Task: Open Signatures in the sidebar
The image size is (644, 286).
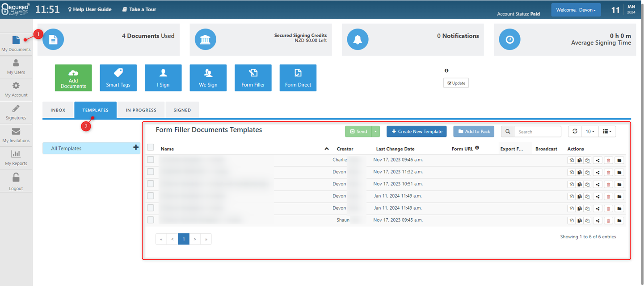Action: pos(16,112)
